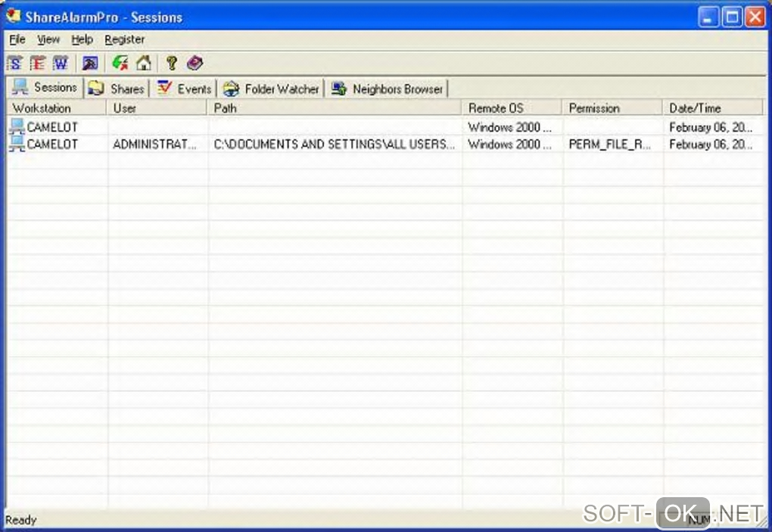
Task: Open the File menu
Action: click(x=17, y=39)
